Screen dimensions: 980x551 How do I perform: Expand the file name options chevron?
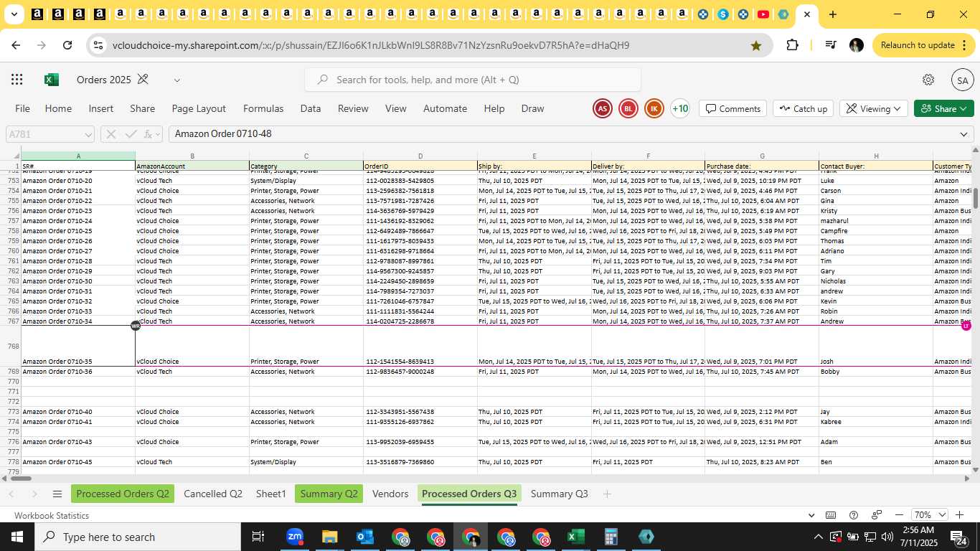pyautogui.click(x=177, y=80)
